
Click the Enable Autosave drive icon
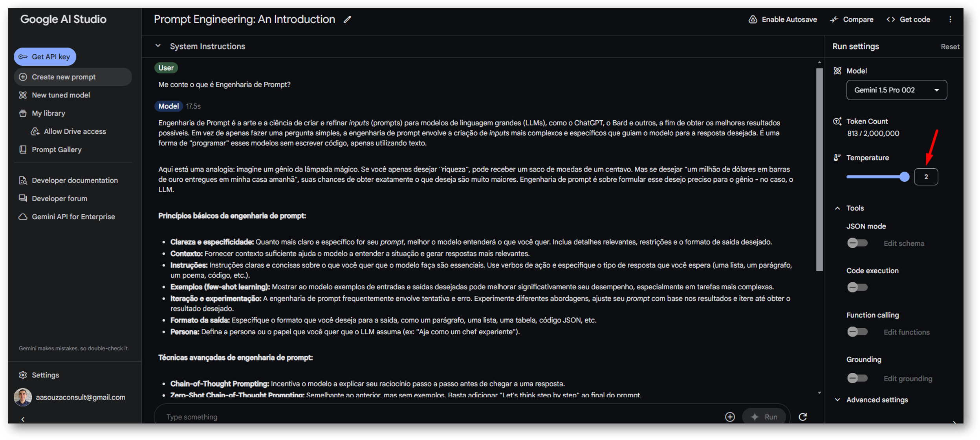pyautogui.click(x=753, y=20)
